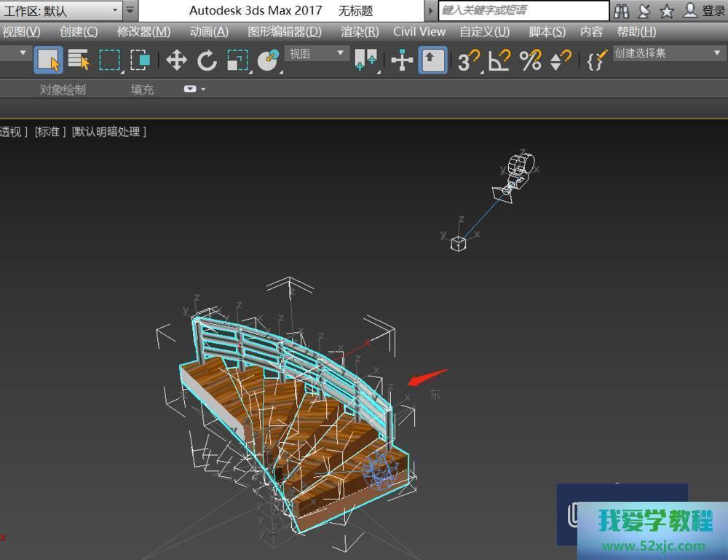Choose the Rectangular Selection Region tool
This screenshot has height=560, width=728.
point(109,60)
